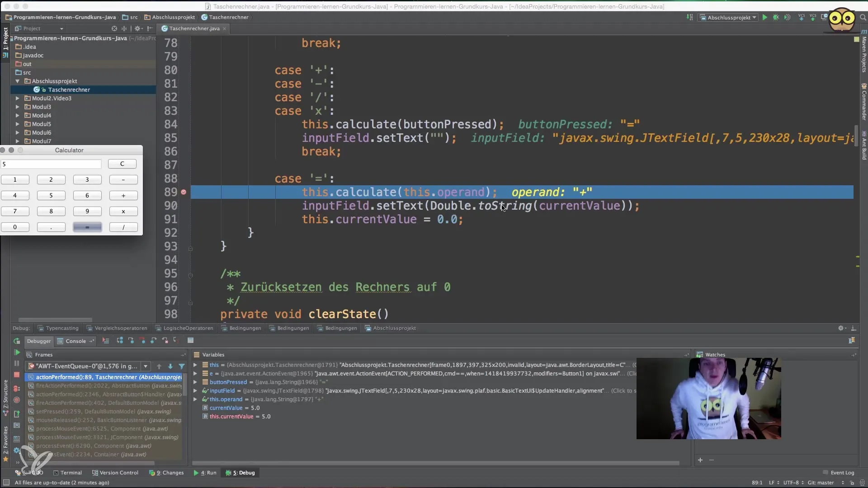Click the Calculator text input field
Viewport: 868px width, 488px height.
coord(51,164)
